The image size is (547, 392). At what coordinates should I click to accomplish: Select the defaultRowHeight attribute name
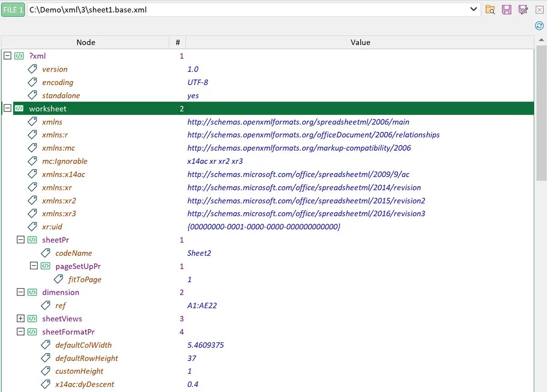(87, 358)
